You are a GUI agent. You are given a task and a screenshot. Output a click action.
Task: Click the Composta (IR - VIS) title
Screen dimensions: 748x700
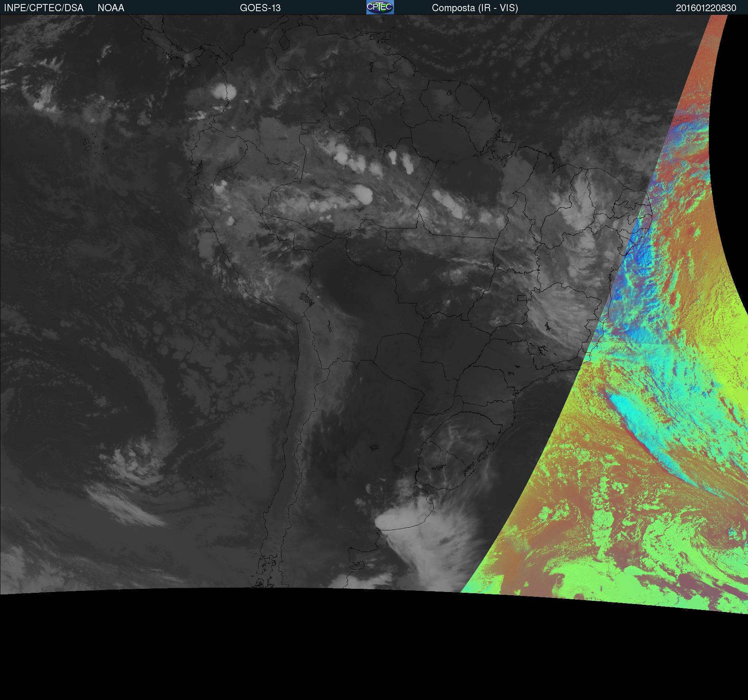475,8
